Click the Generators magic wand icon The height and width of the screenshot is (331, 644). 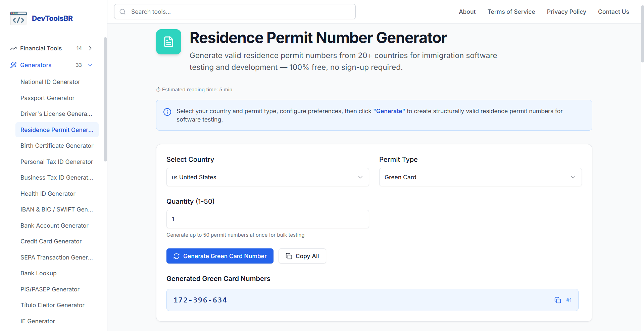point(13,65)
